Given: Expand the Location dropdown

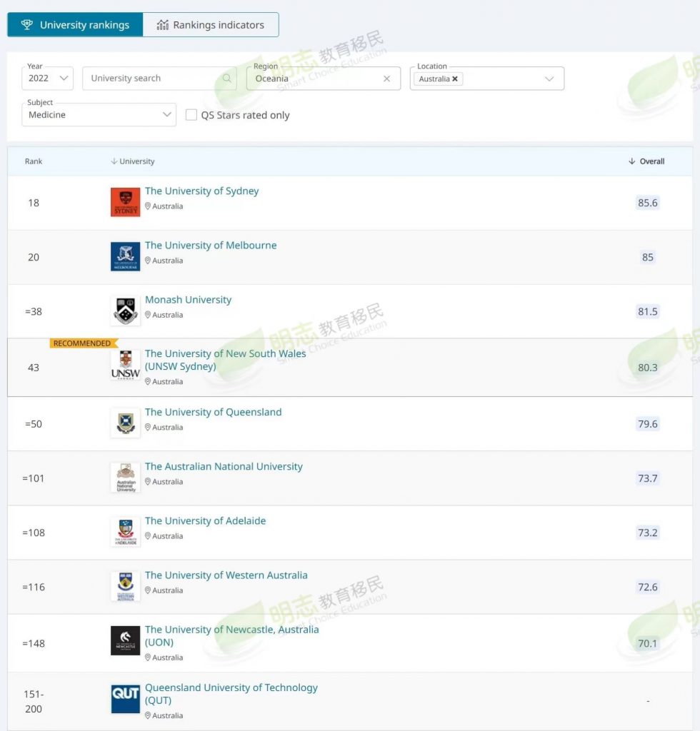Looking at the screenshot, I should coord(549,79).
